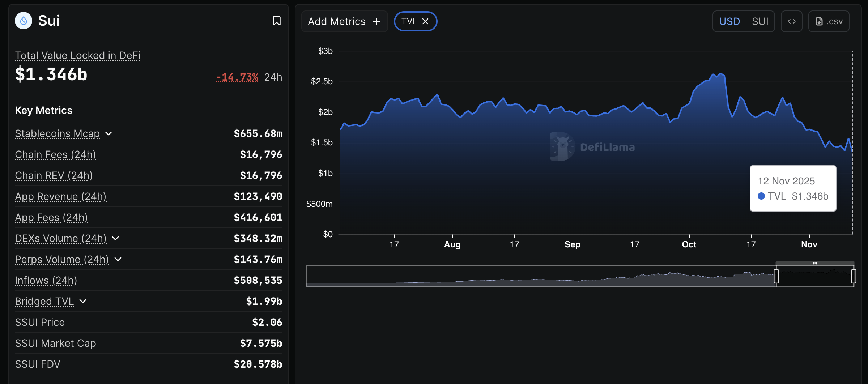
Task: Click the bookmark icon next to Sui
Action: 276,21
